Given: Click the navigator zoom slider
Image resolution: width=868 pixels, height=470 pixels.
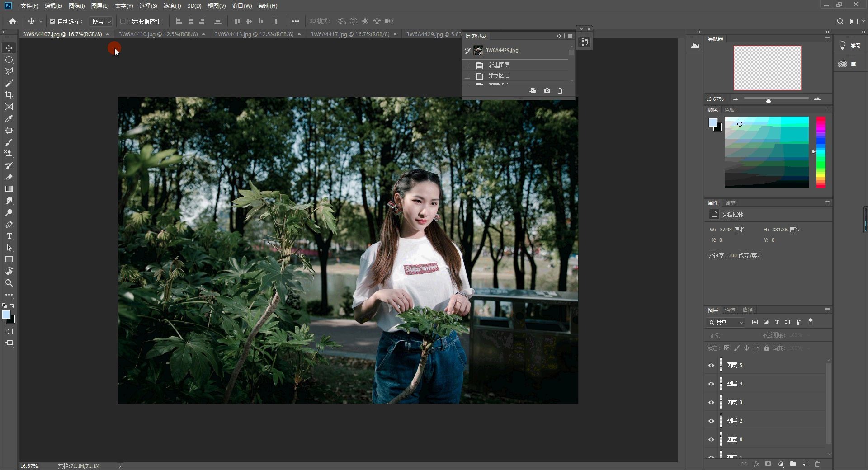Looking at the screenshot, I should [x=776, y=99].
